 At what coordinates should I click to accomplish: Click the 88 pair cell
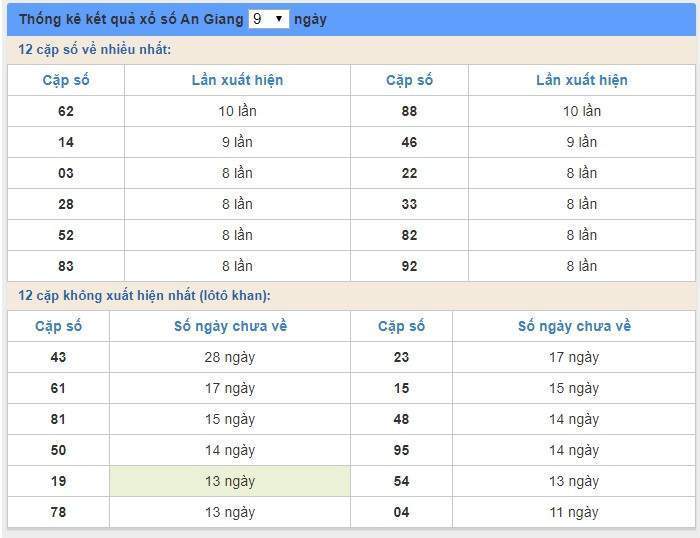tap(409, 111)
